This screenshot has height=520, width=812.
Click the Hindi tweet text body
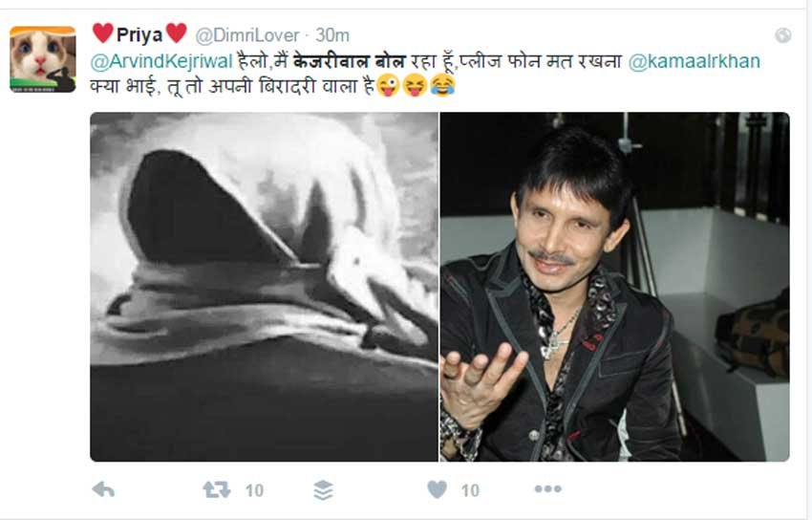(425, 74)
